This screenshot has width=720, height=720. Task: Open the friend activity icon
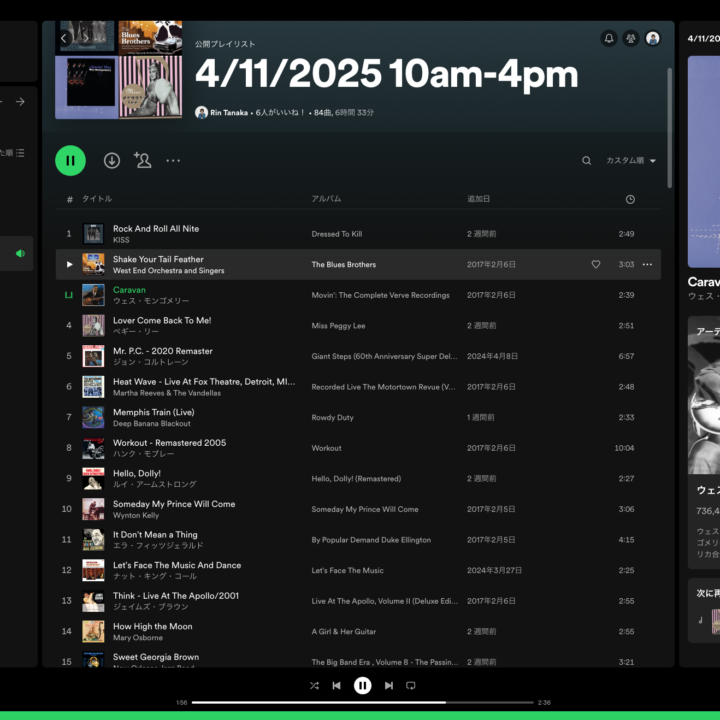click(631, 38)
